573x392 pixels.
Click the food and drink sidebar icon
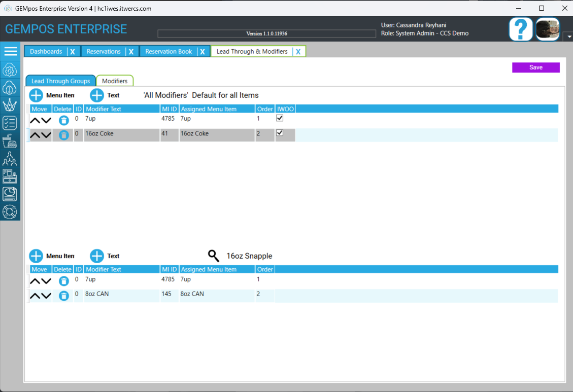10,140
